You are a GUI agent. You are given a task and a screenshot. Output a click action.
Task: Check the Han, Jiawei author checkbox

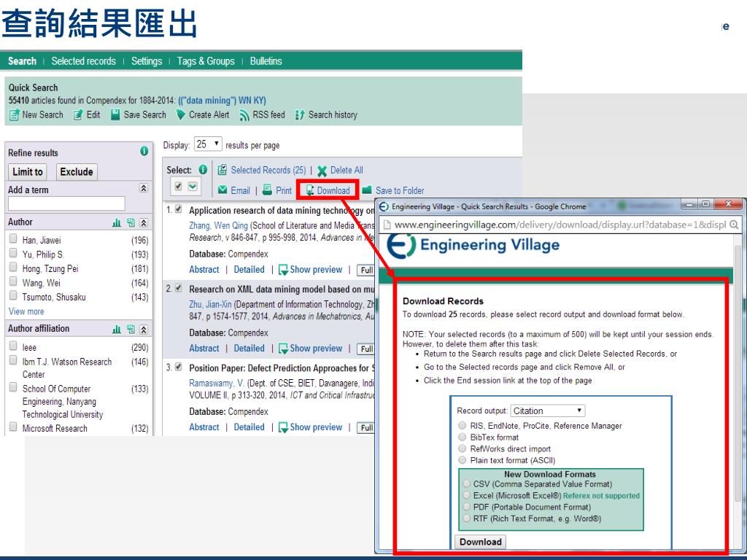click(x=13, y=238)
